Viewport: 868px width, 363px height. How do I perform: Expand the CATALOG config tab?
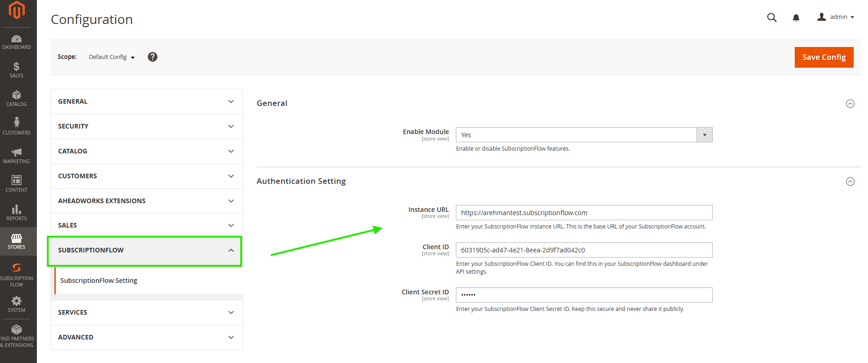click(147, 151)
